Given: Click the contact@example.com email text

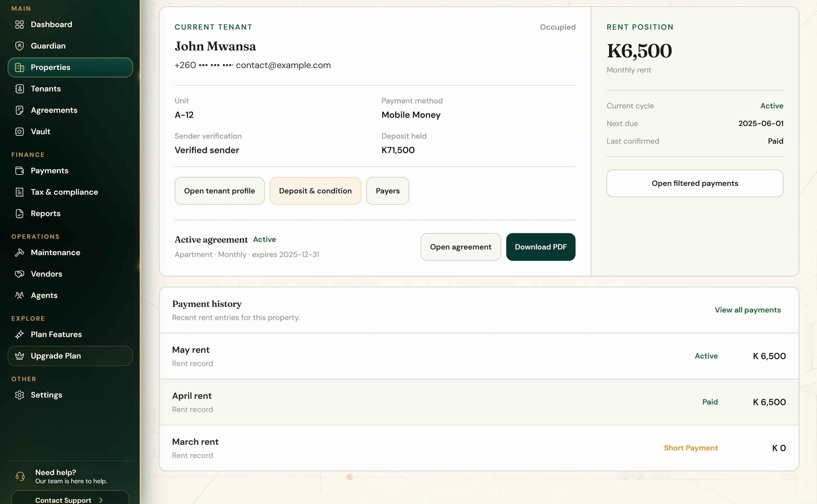Looking at the screenshot, I should point(283,65).
